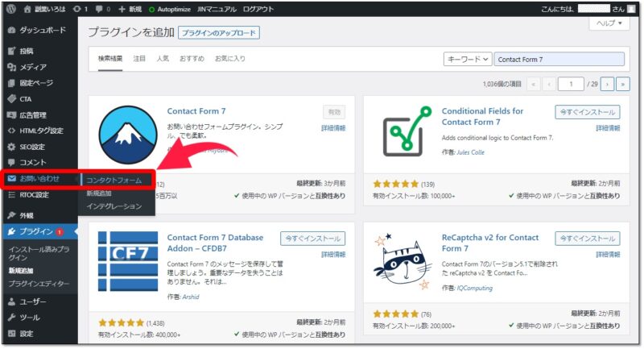Switch to the お気に入り tab
Viewport: 644px width, 349px height.
(x=230, y=58)
